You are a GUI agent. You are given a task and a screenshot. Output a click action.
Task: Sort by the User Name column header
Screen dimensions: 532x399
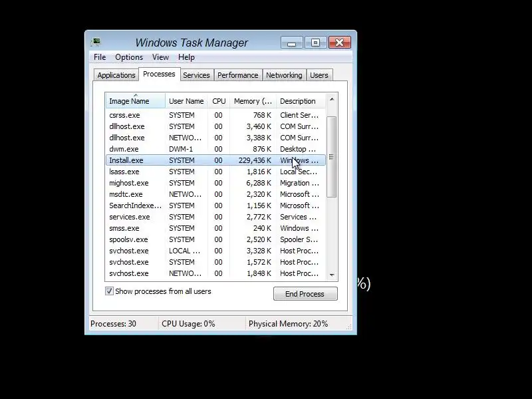[x=187, y=101]
